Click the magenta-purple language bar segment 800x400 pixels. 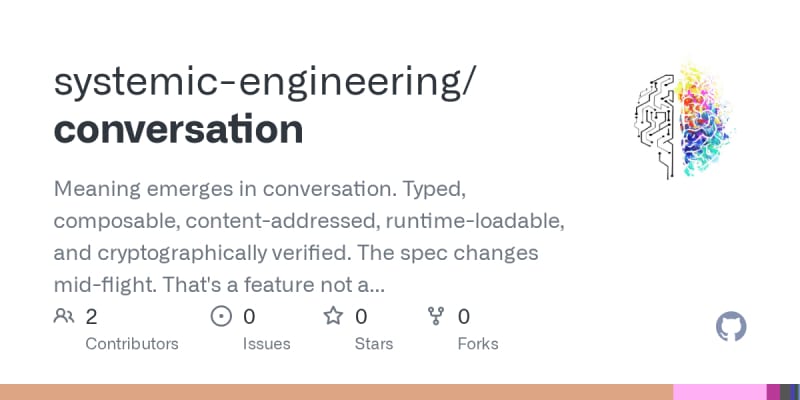[x=772, y=392]
